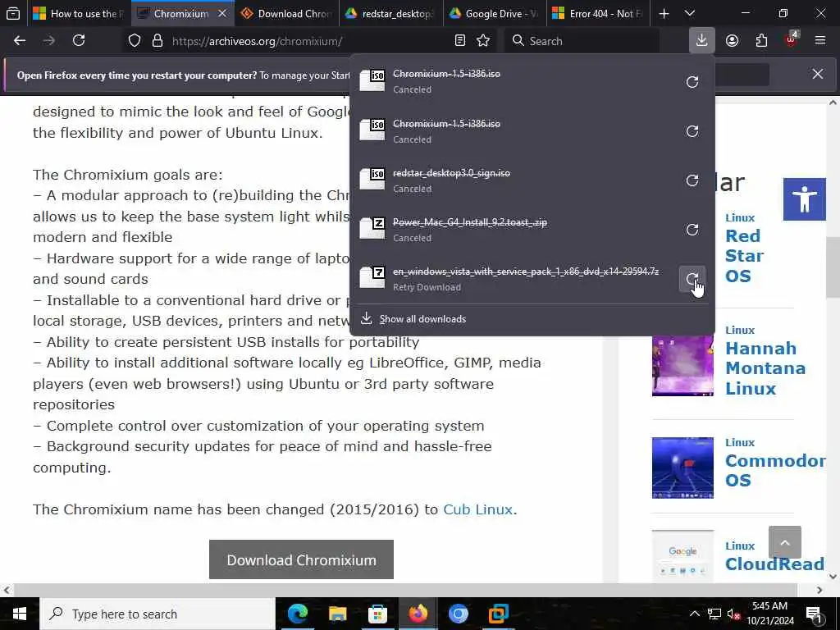The width and height of the screenshot is (840, 630).
Task: Open the CloudReady link
Action: coord(774,564)
